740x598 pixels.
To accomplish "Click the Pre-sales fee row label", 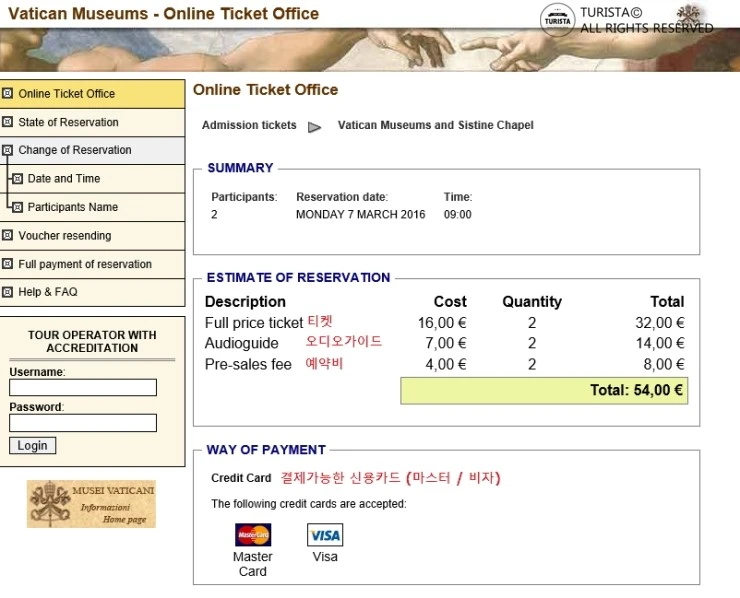I will click(248, 364).
